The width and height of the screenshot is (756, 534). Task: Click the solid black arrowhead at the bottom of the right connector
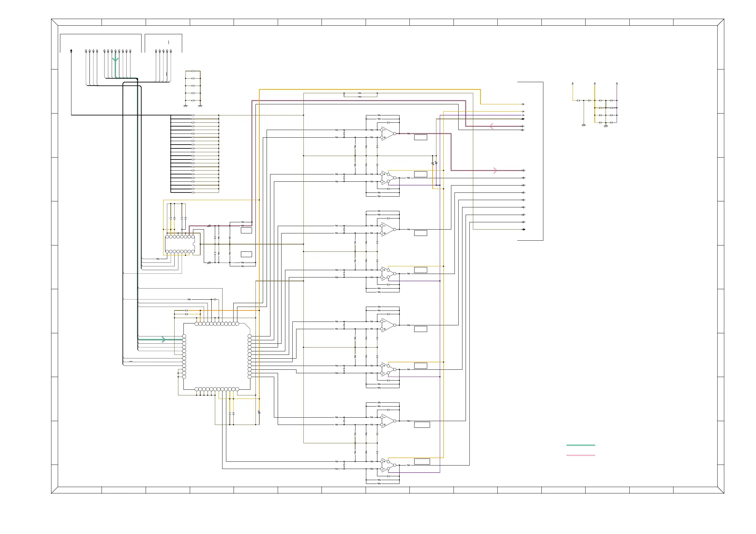[524, 229]
